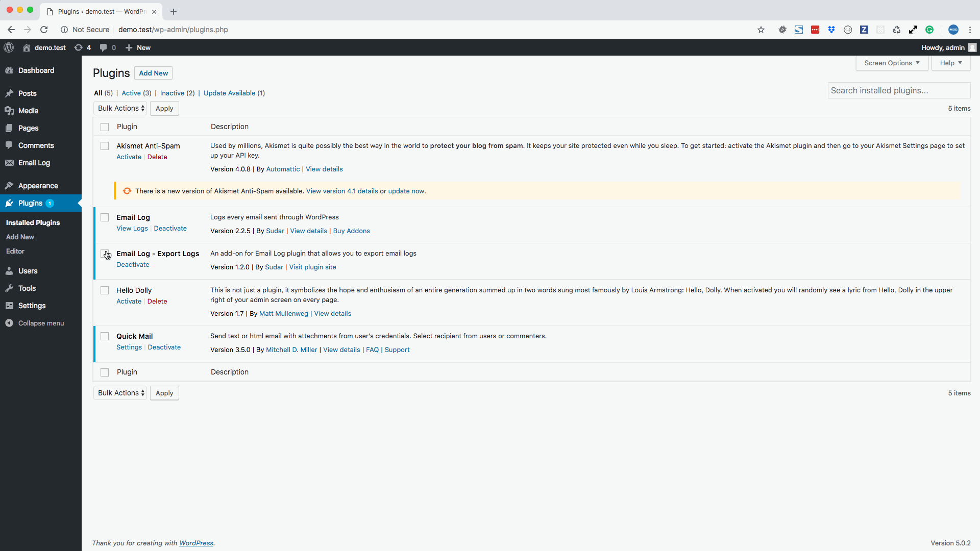Screen dimensions: 980x551
Task: Activate the Akismet Anti-Spam plugin
Action: [x=129, y=157]
